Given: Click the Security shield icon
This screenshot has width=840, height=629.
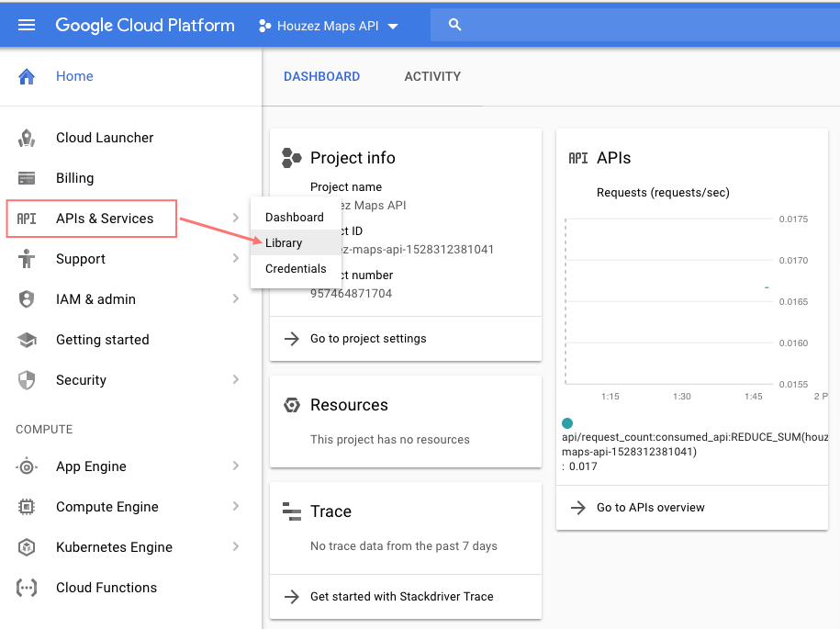Looking at the screenshot, I should click(x=27, y=379).
